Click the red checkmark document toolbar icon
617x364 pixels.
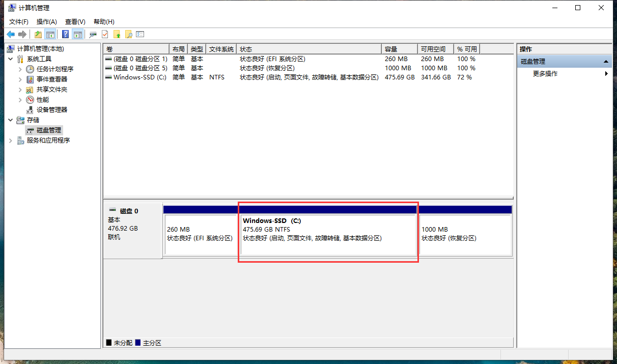click(105, 34)
